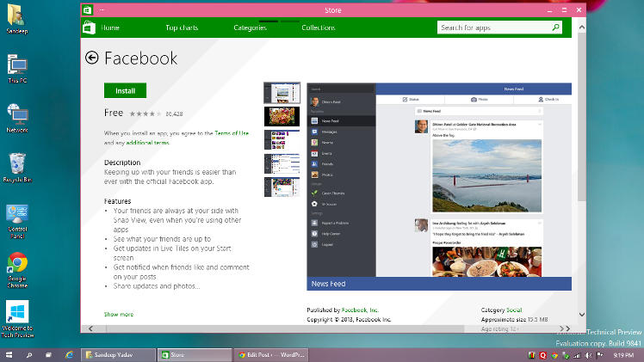Screen dimensions: 644x362
Task: Switch to Store taskbar button
Action: tap(195, 355)
